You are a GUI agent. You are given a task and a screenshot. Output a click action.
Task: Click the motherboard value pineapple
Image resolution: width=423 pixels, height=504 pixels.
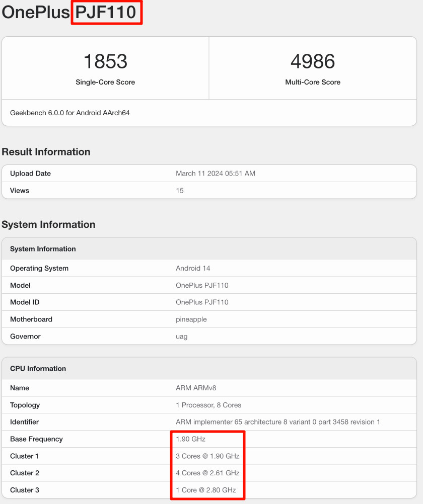[191, 319]
